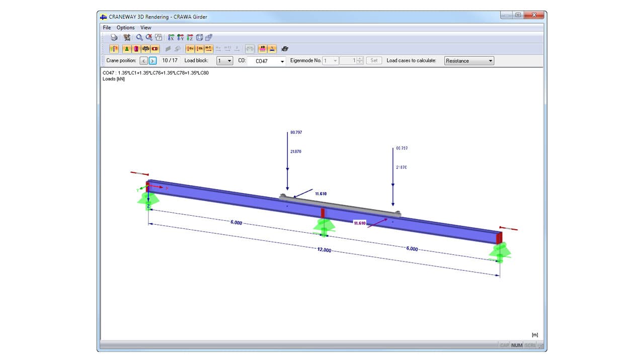Select the view in X direction icon
This screenshot has height=362, width=644.
coord(171,37)
